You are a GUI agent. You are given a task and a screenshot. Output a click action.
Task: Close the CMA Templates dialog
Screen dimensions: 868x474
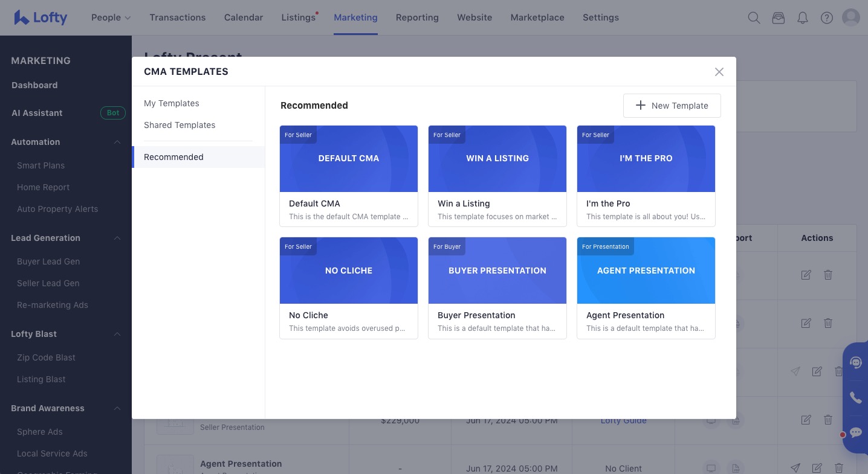719,72
